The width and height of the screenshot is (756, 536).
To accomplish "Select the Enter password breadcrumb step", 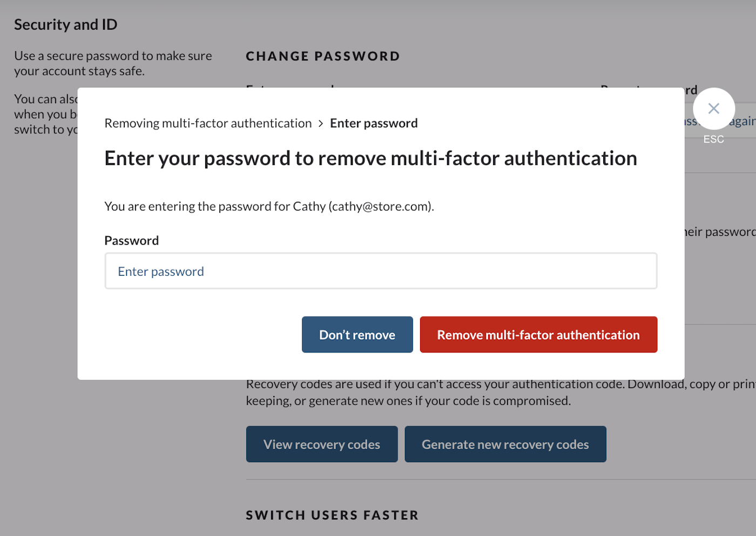I will pos(374,124).
